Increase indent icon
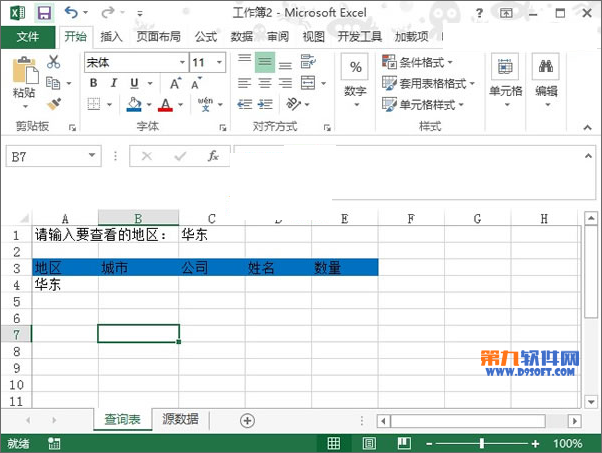The height and width of the screenshot is (453, 602). 265,104
